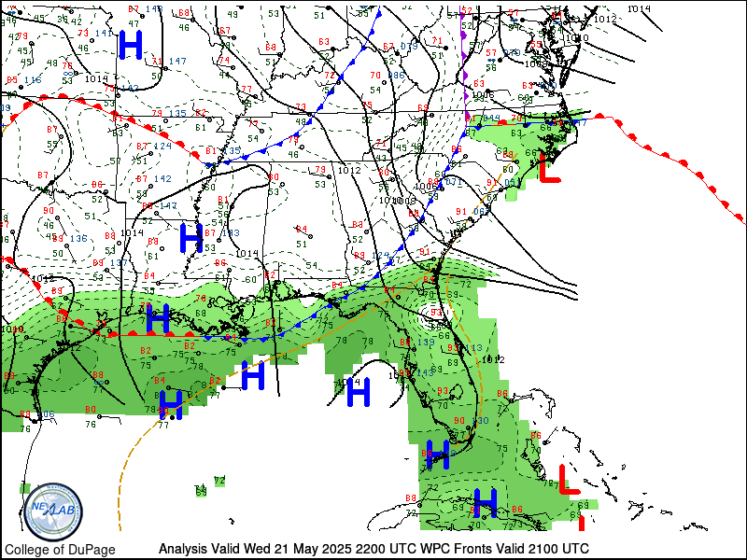747x560 pixels.
Task: Click the blue 116 reading beside red 85
Action: click(x=33, y=80)
